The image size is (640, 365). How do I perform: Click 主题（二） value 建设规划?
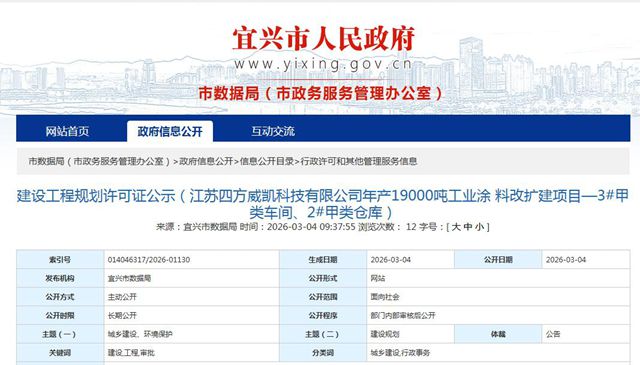click(385, 334)
